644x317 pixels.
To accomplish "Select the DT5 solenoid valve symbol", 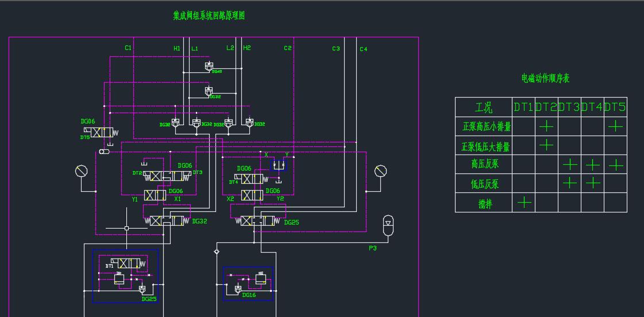I will click(101, 132).
